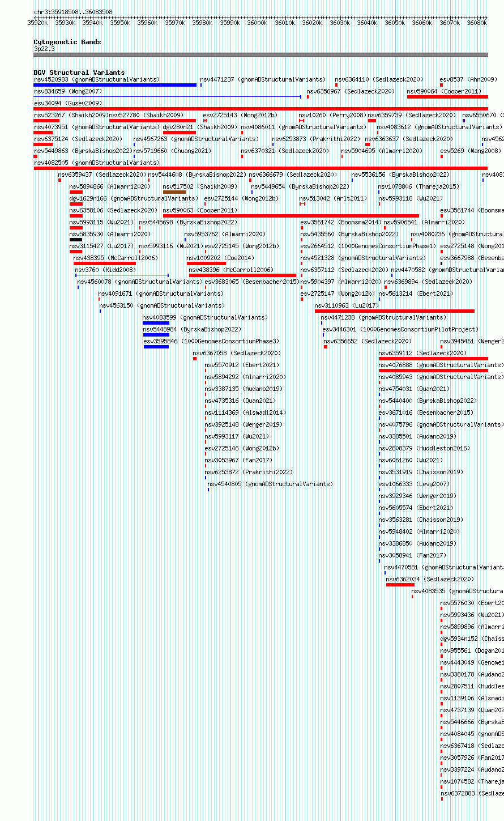Click esv34094 (Gusev2009) label
The height and width of the screenshot is (821, 504).
[x=68, y=103]
